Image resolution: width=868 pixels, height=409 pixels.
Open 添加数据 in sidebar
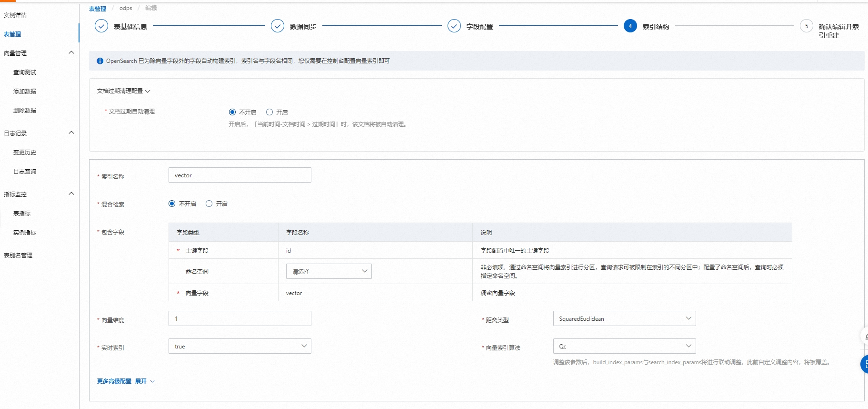pos(25,92)
